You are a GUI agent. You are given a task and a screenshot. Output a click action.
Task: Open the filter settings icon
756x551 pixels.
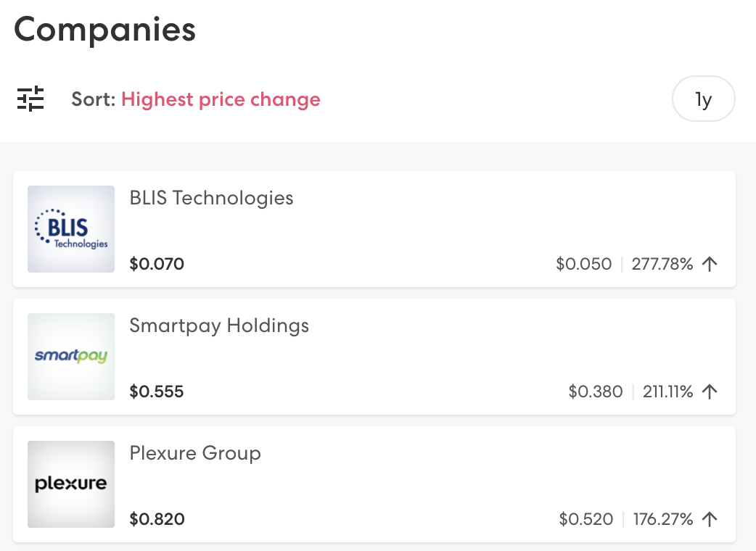pyautogui.click(x=30, y=99)
